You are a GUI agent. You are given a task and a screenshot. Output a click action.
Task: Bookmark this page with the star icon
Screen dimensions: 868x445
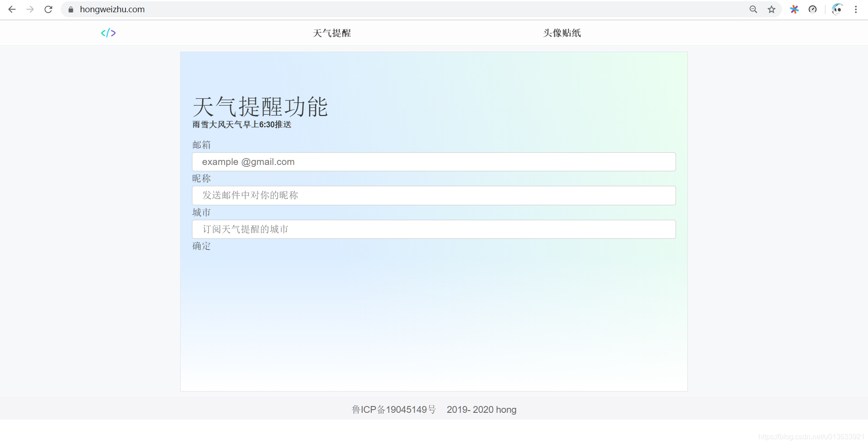772,10
